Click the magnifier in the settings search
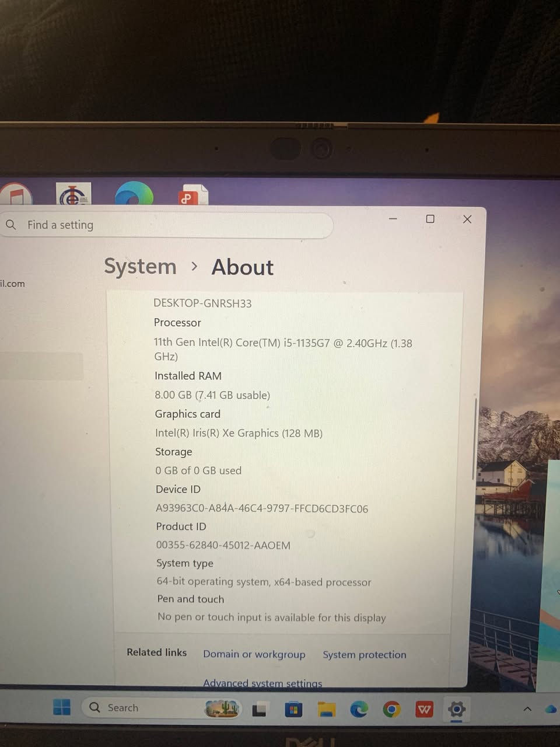The height and width of the screenshot is (747, 560). click(11, 225)
